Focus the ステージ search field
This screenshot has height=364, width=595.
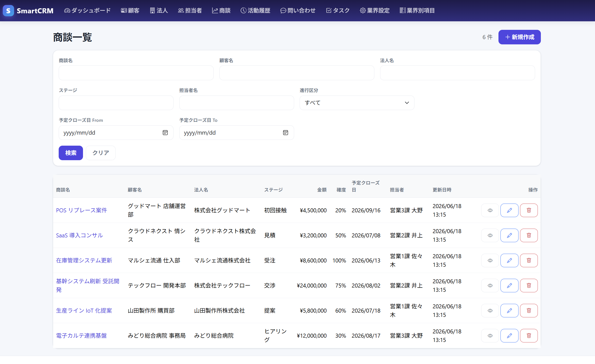click(116, 103)
